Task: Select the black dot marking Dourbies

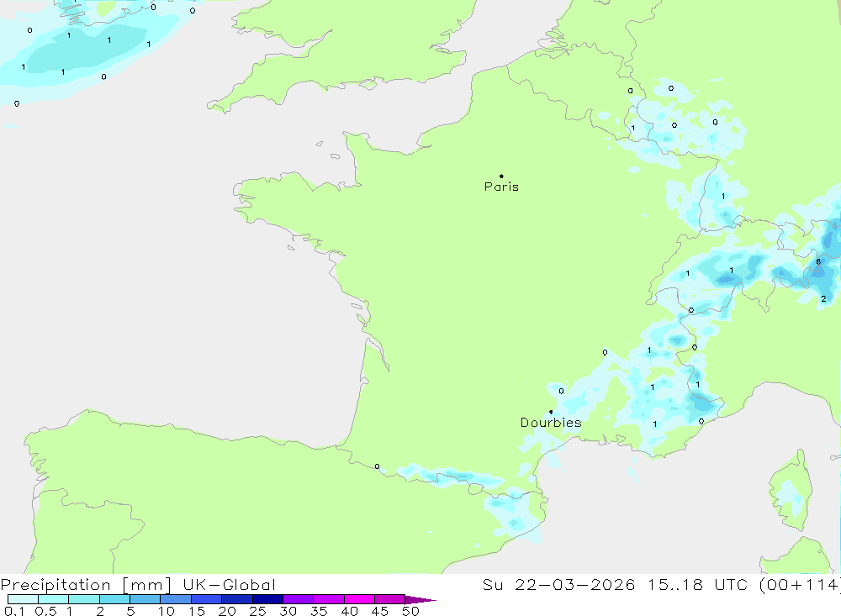Action: click(x=551, y=412)
